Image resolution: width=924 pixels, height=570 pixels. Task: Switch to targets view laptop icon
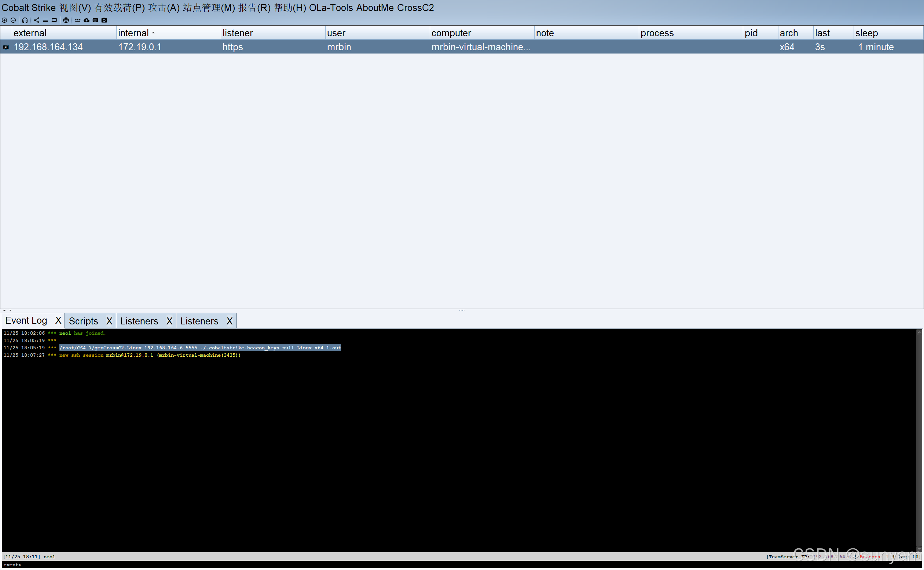(x=54, y=21)
